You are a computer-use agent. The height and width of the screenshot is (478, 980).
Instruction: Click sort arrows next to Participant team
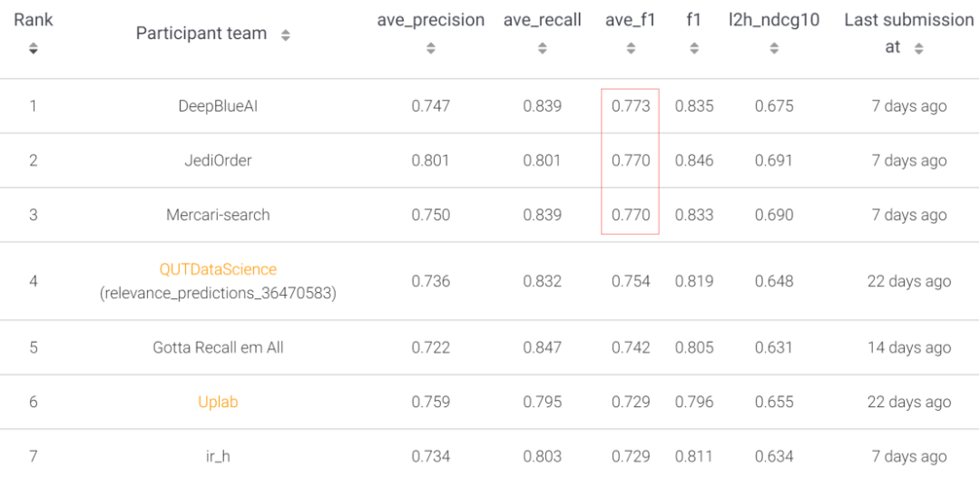(286, 35)
